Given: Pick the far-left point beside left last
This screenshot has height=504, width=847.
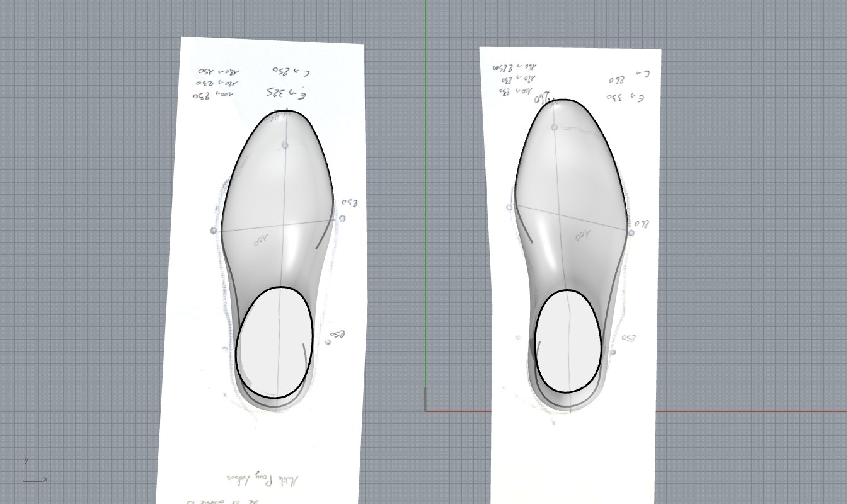Looking at the screenshot, I should click(x=214, y=231).
